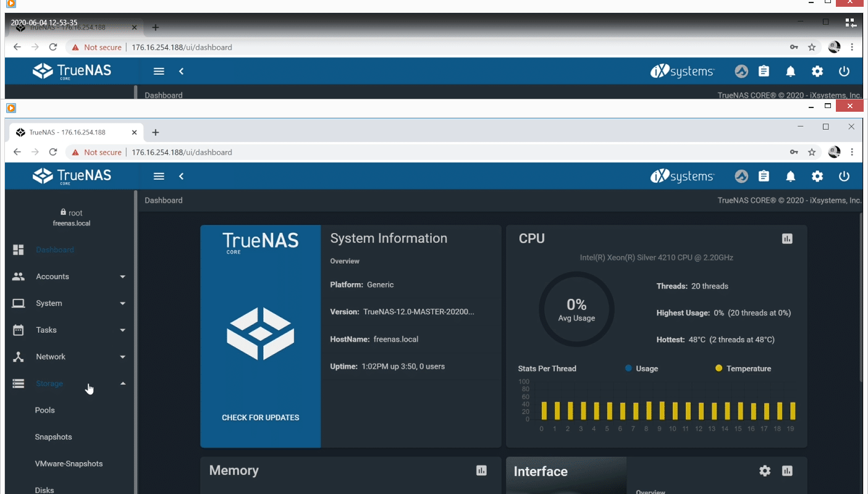Open Interface card settings gear
This screenshot has height=494, width=868.
pyautogui.click(x=765, y=471)
